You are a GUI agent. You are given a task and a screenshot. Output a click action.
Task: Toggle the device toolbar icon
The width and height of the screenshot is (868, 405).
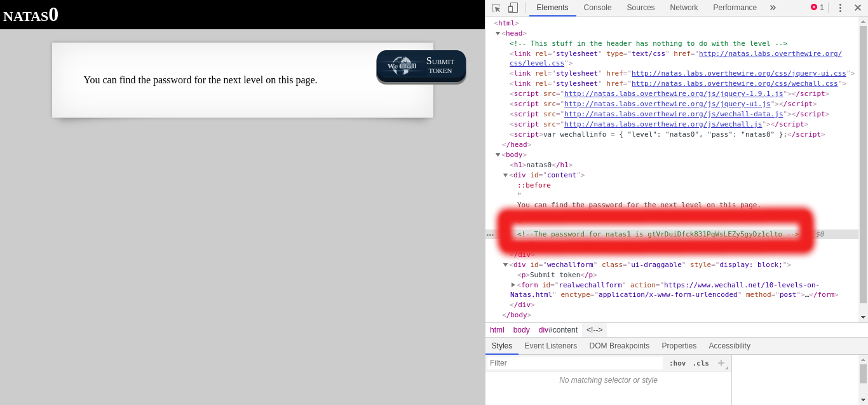click(513, 8)
